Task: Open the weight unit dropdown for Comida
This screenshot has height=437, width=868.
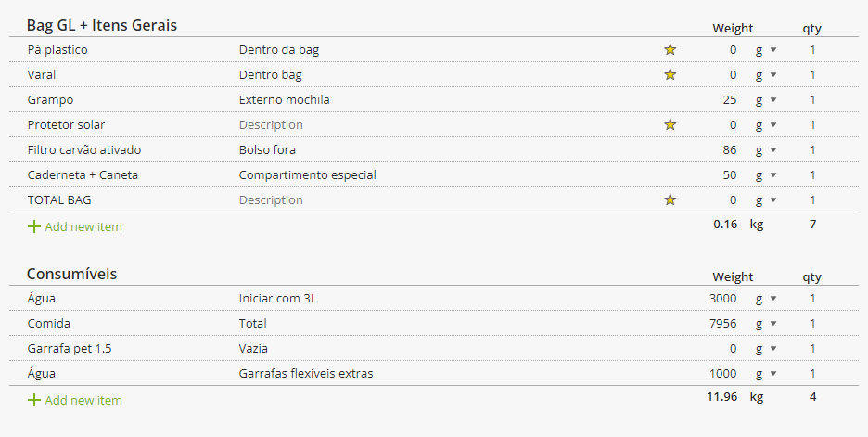Action: coord(766,324)
